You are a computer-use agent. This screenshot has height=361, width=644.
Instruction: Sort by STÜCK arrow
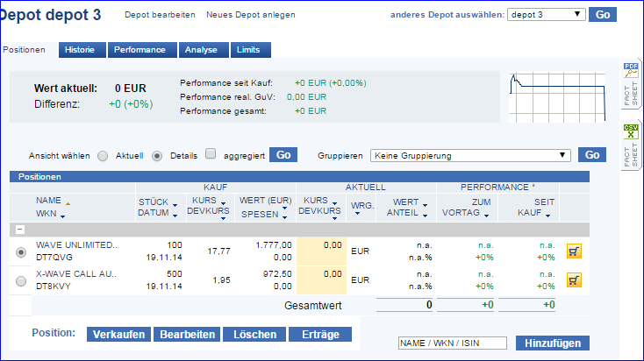point(175,205)
